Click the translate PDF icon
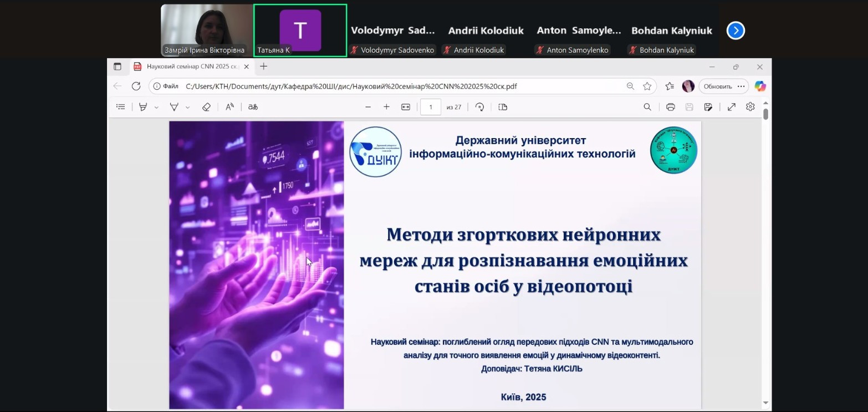 pos(253,107)
